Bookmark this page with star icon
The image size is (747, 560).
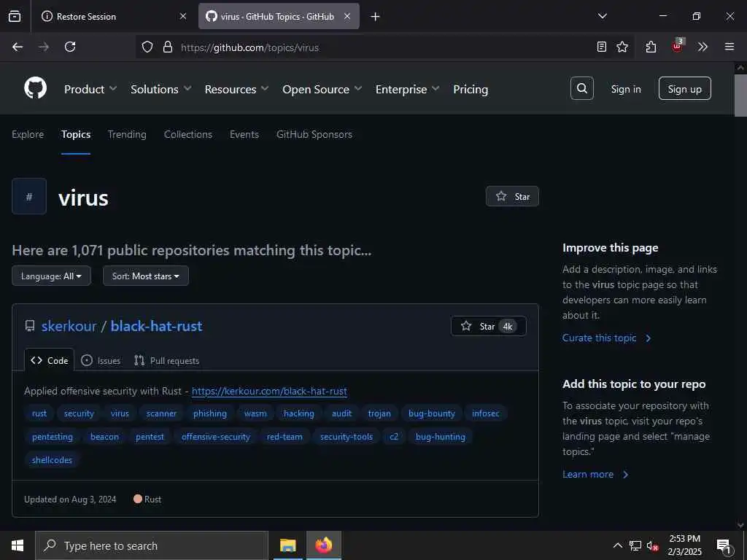(622, 47)
